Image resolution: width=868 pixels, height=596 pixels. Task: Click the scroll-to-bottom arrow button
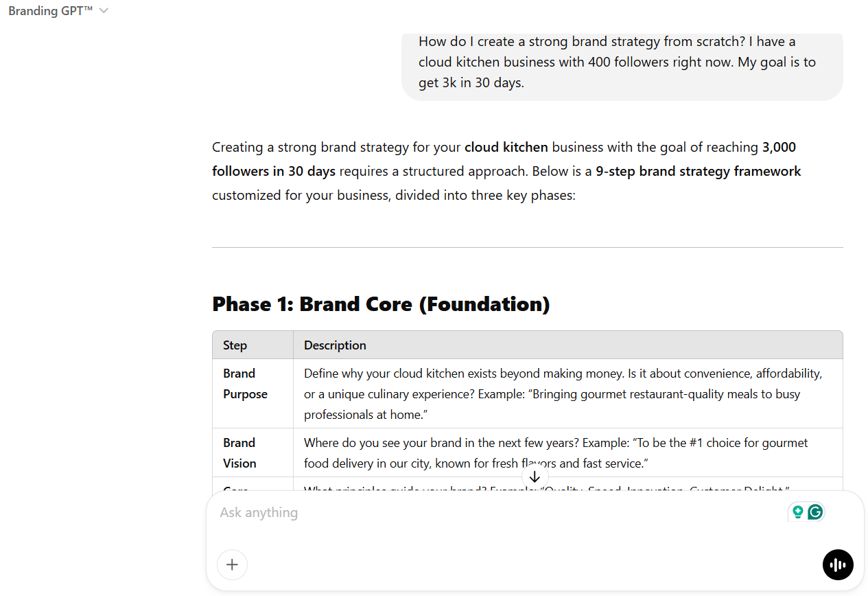pyautogui.click(x=535, y=477)
